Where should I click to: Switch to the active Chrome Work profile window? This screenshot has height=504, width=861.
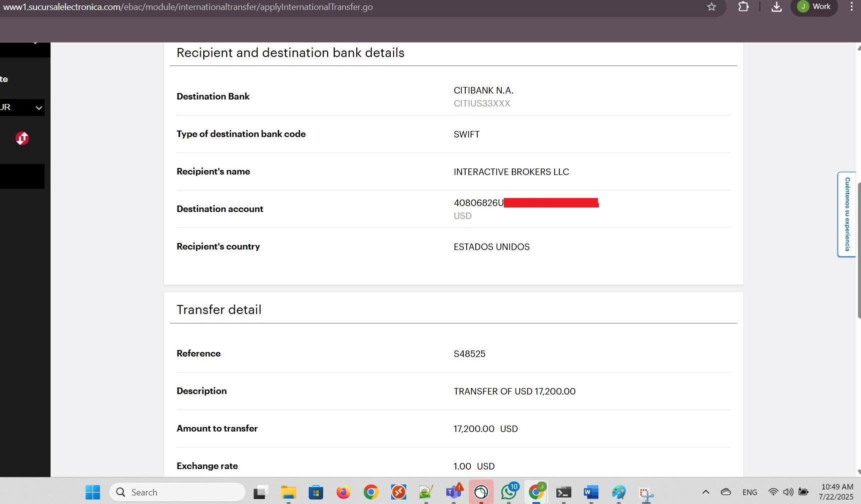point(536,492)
